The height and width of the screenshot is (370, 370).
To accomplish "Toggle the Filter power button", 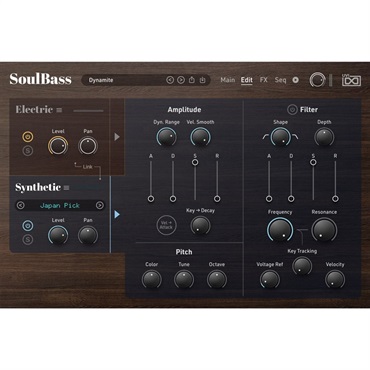I will coord(292,109).
